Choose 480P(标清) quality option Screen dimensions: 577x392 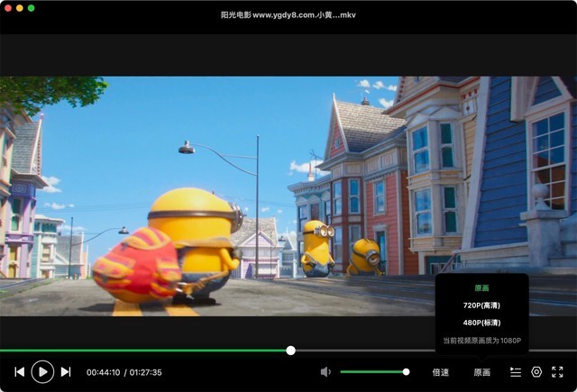(x=481, y=323)
